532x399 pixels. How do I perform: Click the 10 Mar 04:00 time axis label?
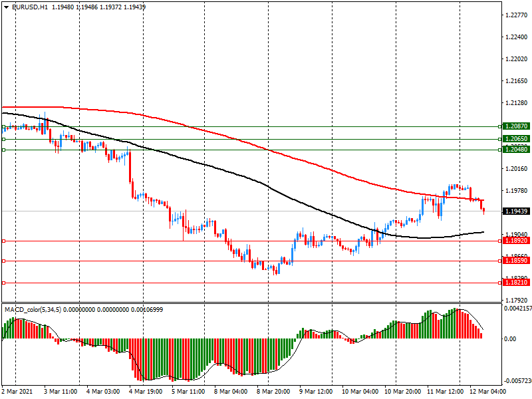(x=360, y=392)
